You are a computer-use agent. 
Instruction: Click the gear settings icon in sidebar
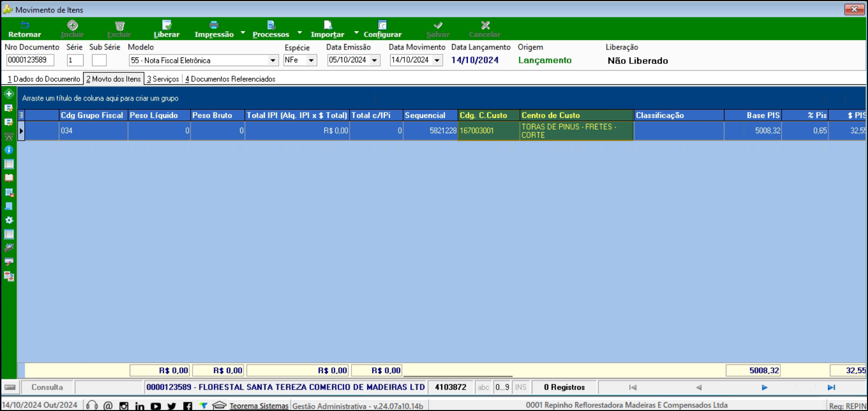[x=9, y=220]
